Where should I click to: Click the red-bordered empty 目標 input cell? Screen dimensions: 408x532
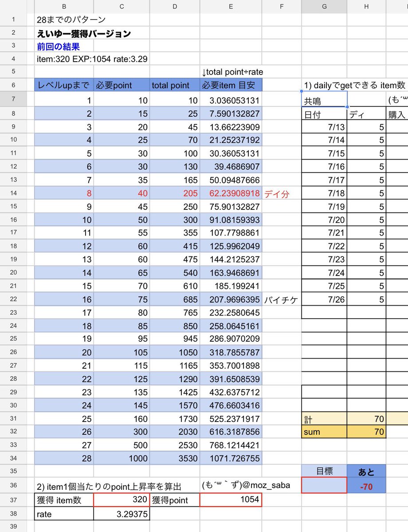[324, 485]
